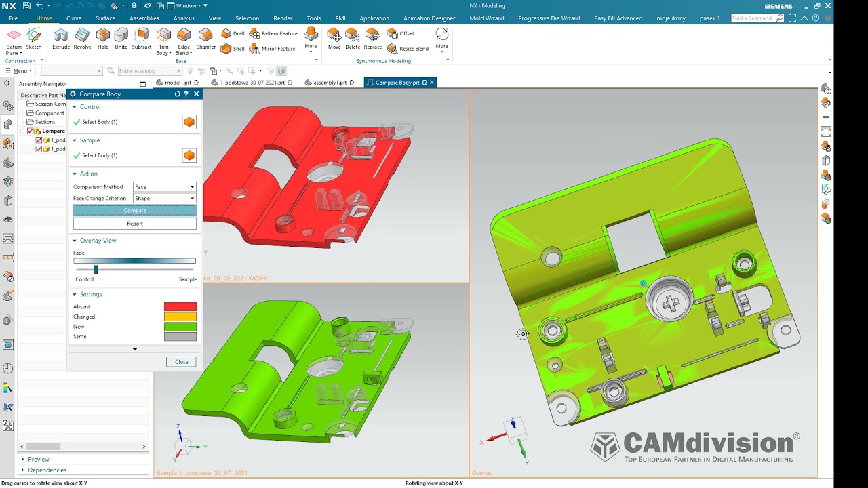Open the Menu dropdown
The image size is (868, 488).
point(18,71)
